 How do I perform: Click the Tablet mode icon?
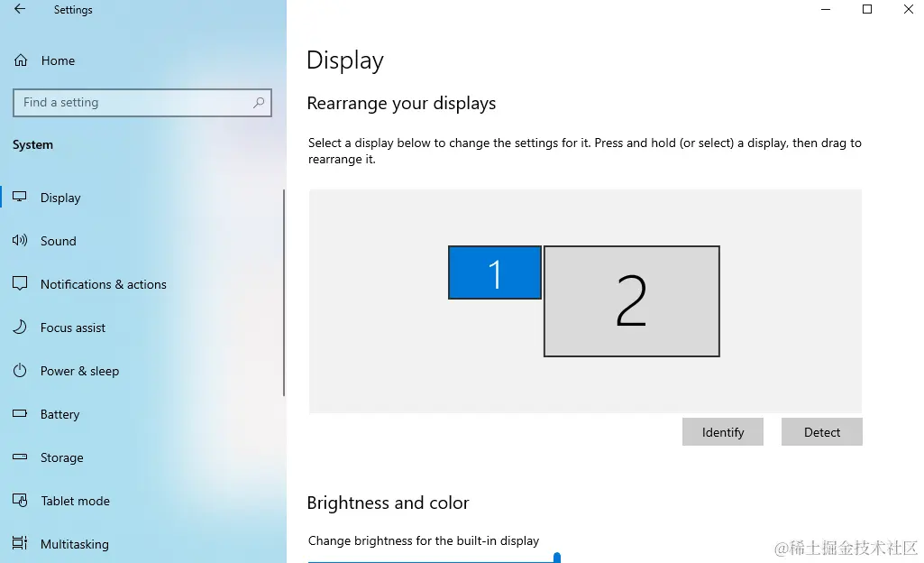tap(20, 500)
